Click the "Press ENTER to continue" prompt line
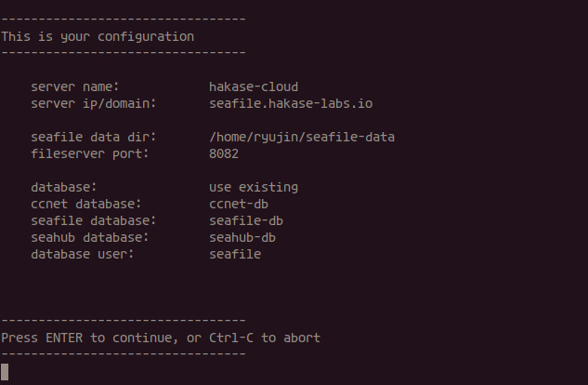The image size is (588, 385). point(161,338)
